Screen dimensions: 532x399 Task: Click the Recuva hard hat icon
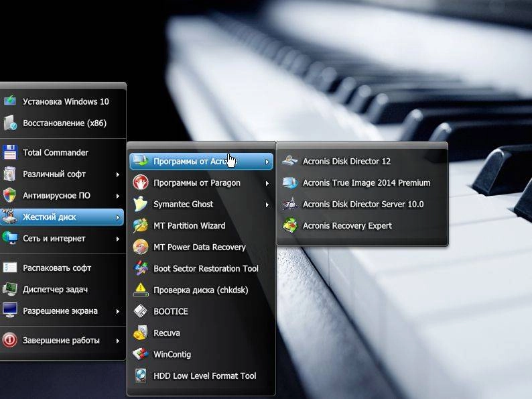pos(141,333)
